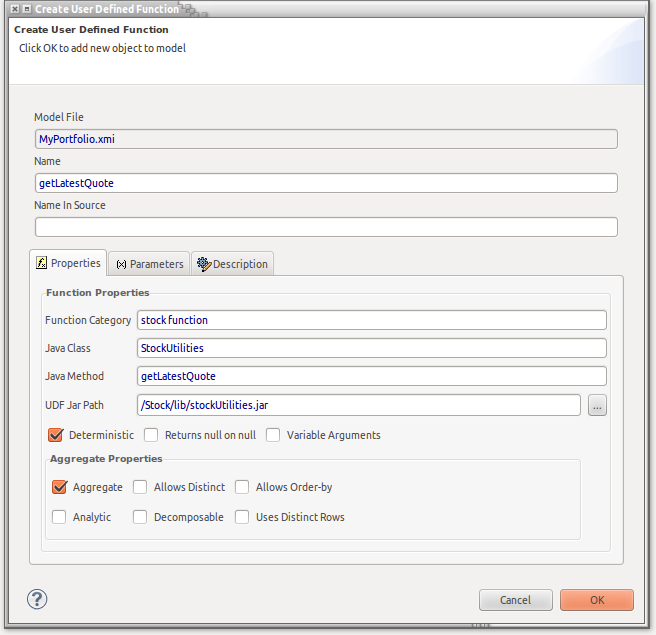Switch to the Description tab
Viewport: 656px width, 635px height.
point(233,264)
